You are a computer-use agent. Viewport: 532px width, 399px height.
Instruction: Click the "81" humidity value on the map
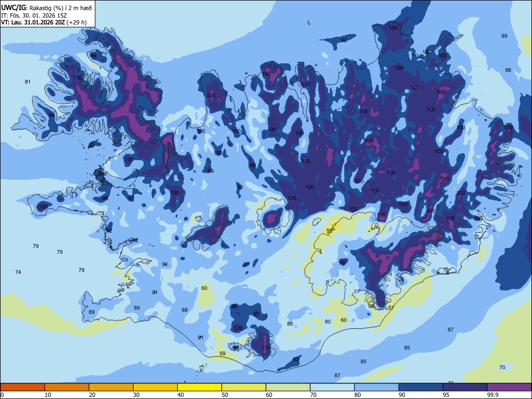(x=28, y=81)
